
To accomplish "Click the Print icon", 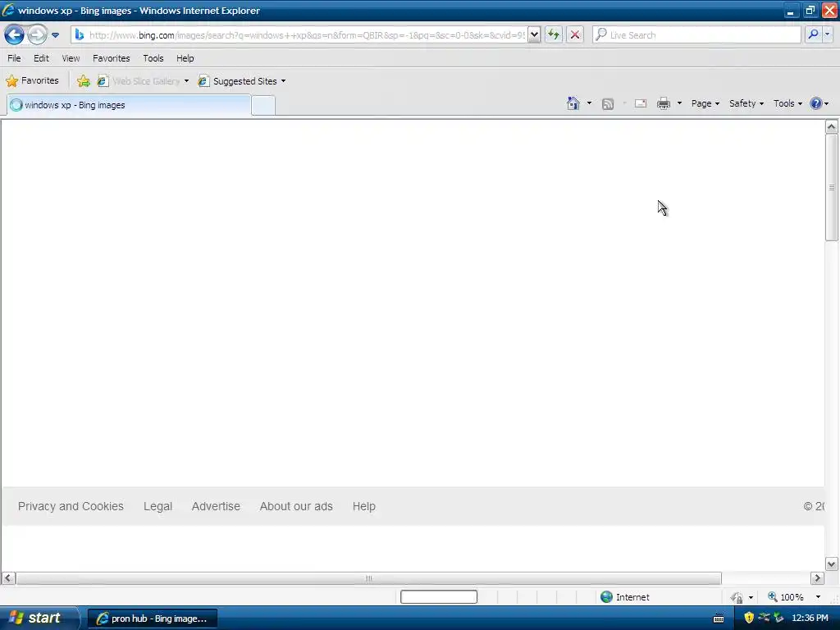I will 664,103.
